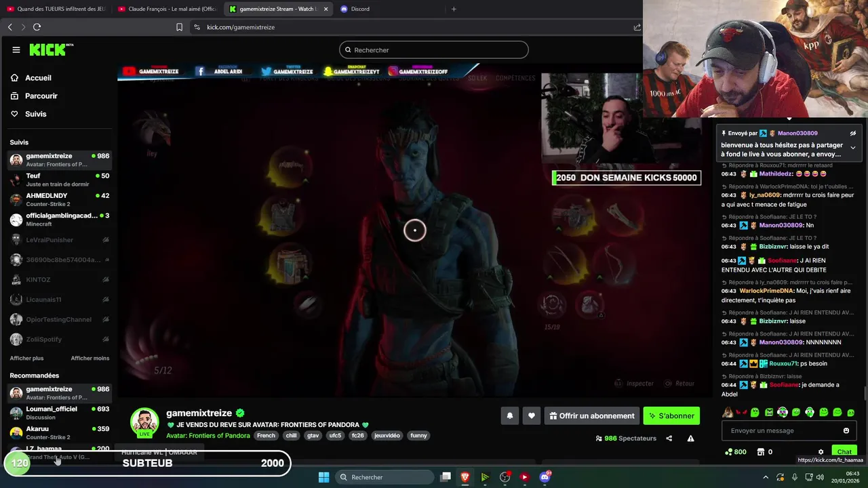Click Afficher plus in sidebar
Screen dimensions: 868x488
coord(26,358)
